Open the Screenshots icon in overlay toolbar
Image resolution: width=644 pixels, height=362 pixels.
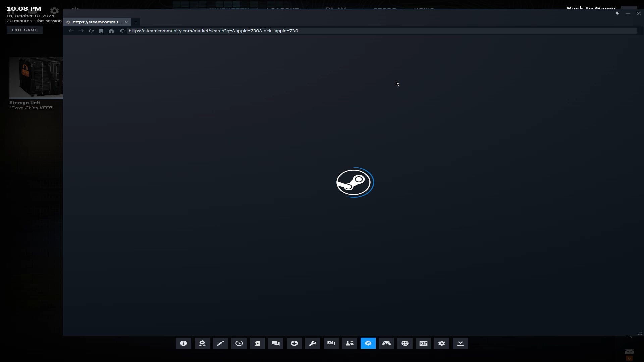coord(331,343)
